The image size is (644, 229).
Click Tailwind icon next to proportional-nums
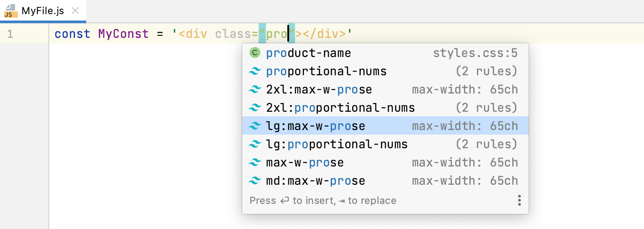coord(254,72)
